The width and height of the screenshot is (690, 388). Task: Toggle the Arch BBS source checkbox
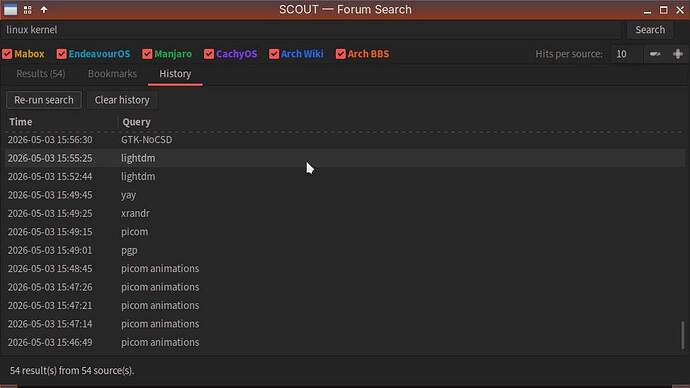341,54
